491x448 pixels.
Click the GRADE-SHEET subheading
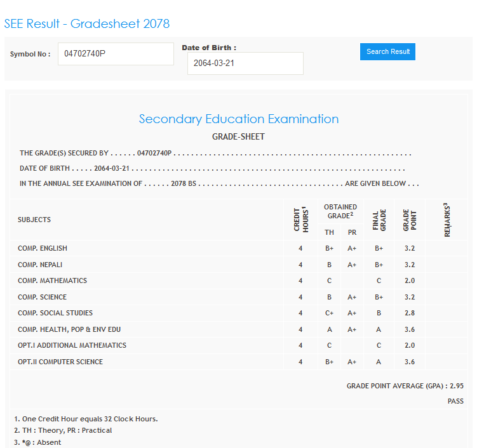pyautogui.click(x=238, y=136)
